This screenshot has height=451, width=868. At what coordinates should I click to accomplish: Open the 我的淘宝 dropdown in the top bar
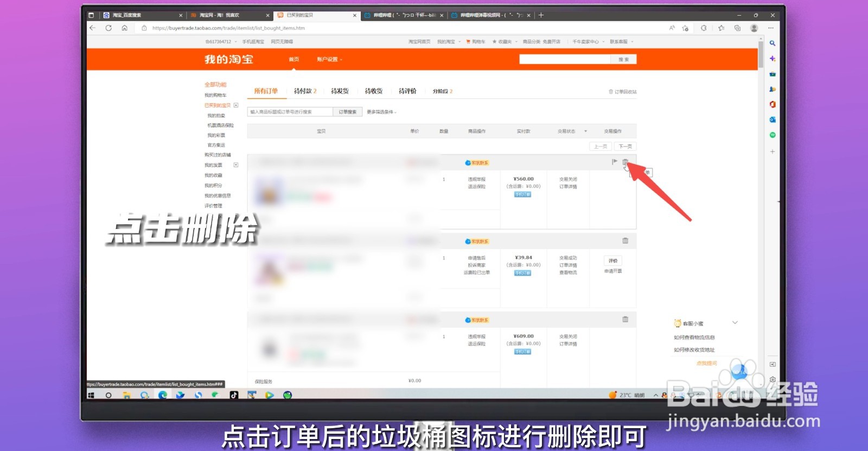click(449, 42)
